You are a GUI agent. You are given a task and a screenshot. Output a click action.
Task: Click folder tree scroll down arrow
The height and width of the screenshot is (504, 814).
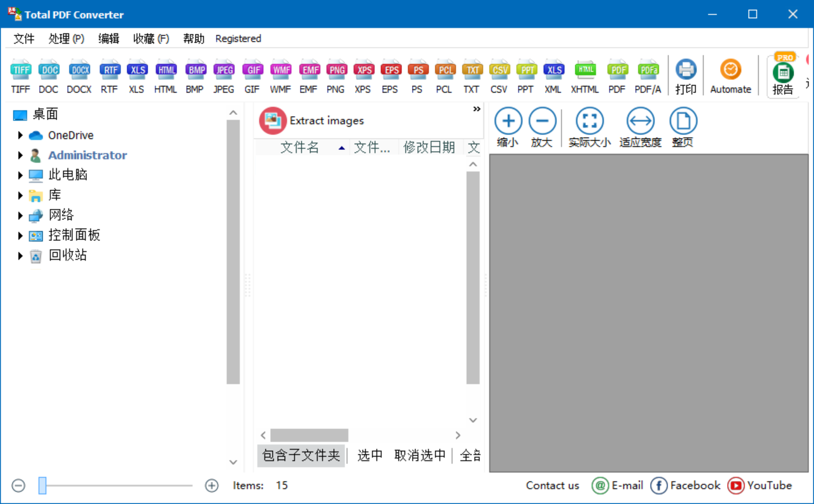coord(233,462)
